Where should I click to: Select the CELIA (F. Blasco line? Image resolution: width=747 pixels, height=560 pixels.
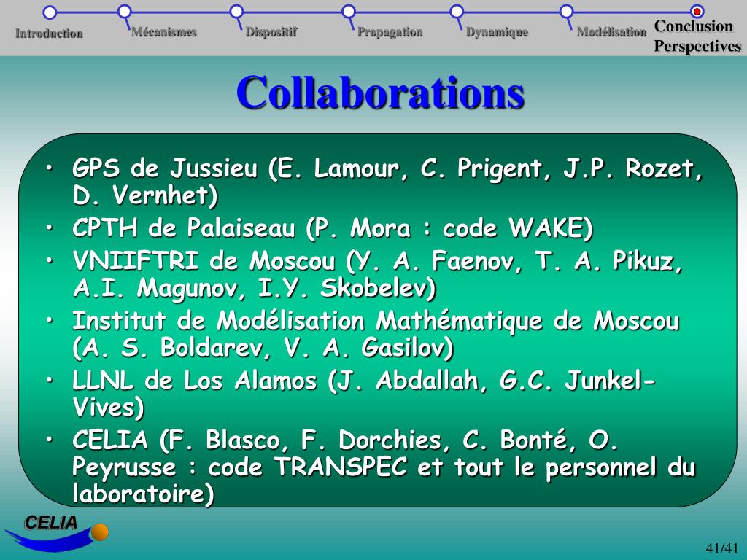tap(345, 440)
